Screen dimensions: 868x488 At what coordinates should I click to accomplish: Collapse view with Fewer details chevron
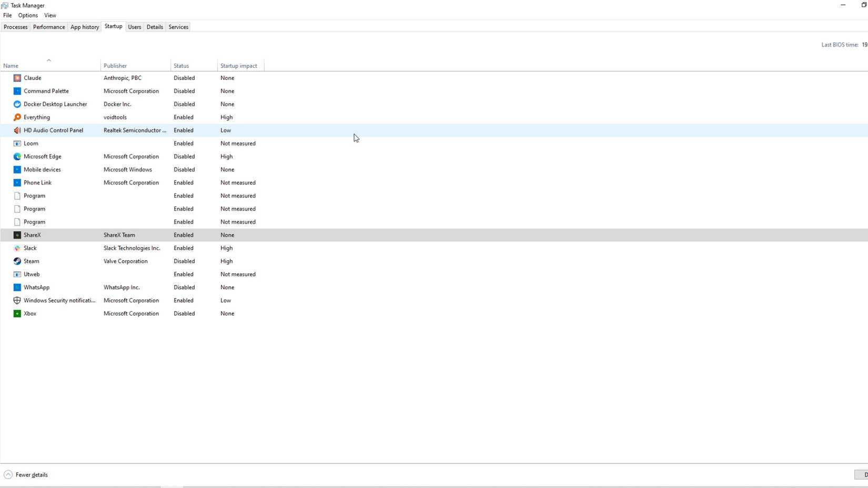(x=8, y=475)
